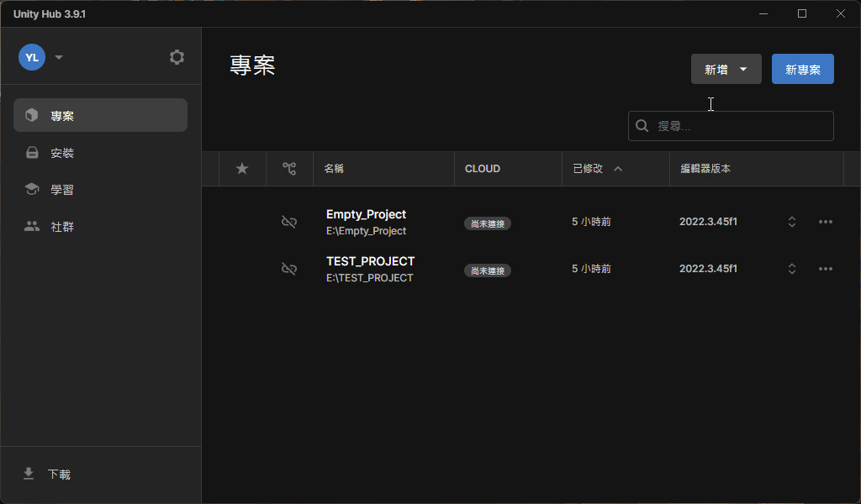Toggle cloud link icon for Empty_Project
This screenshot has height=504, width=861.
(289, 222)
